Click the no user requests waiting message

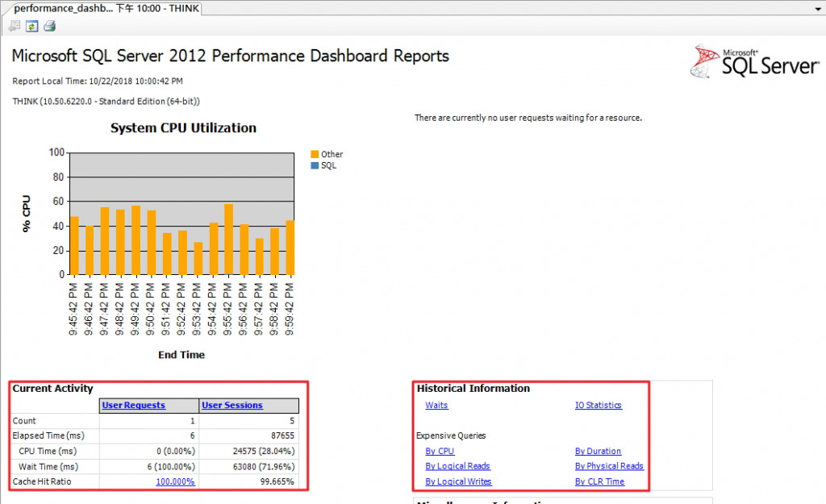528,118
